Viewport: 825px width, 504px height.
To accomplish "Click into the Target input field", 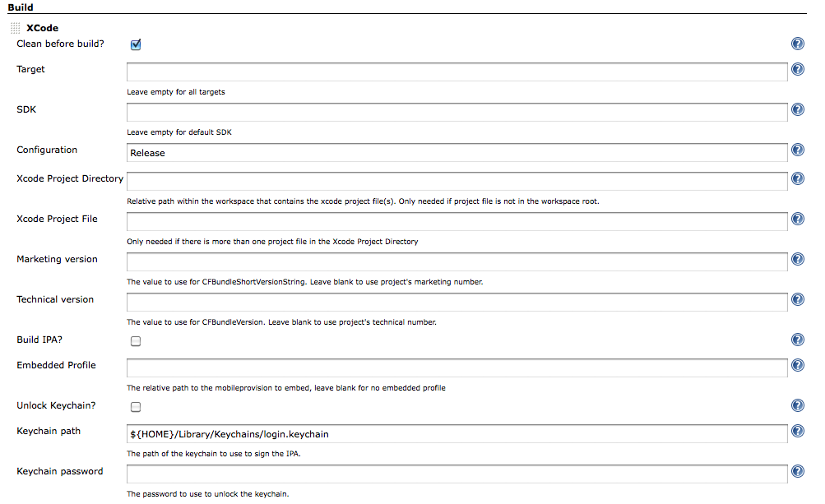I will 457,72.
